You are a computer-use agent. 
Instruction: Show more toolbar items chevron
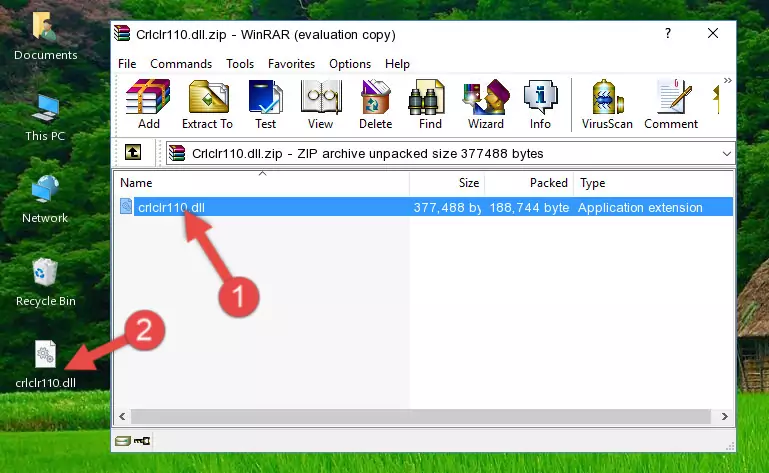(x=727, y=80)
